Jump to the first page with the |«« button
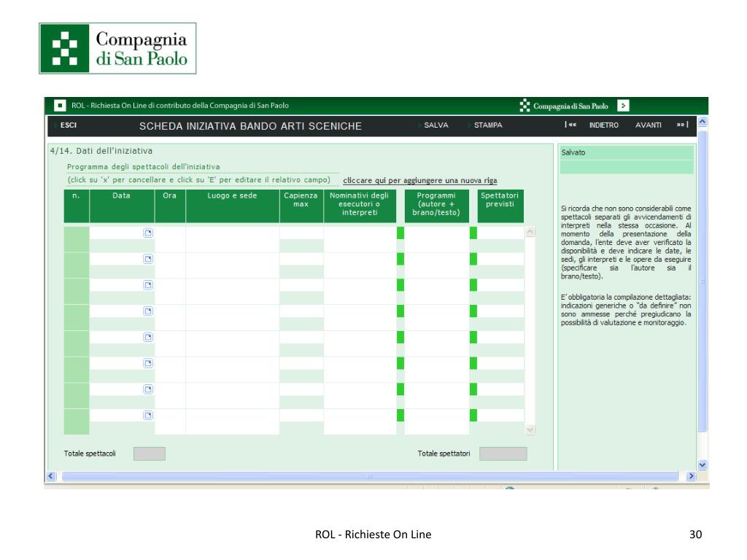Viewport: 747px width, 560px height. (x=570, y=125)
